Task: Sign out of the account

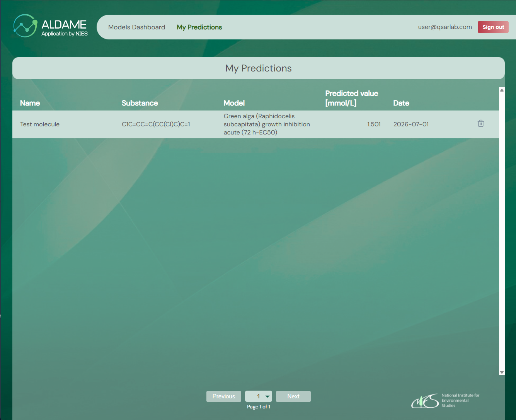Action: coord(493,27)
